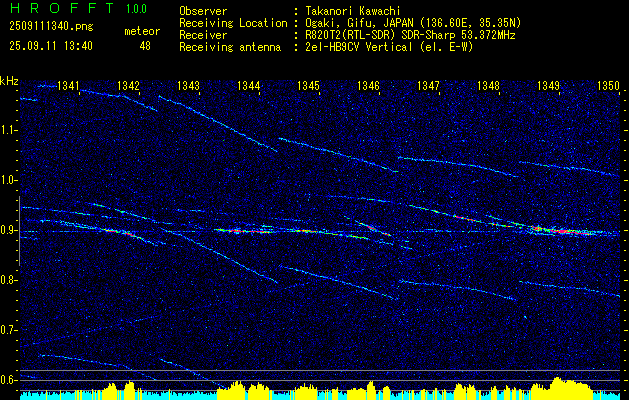Click the 1344 time marker
This screenshot has width=629, height=400.
248,86
